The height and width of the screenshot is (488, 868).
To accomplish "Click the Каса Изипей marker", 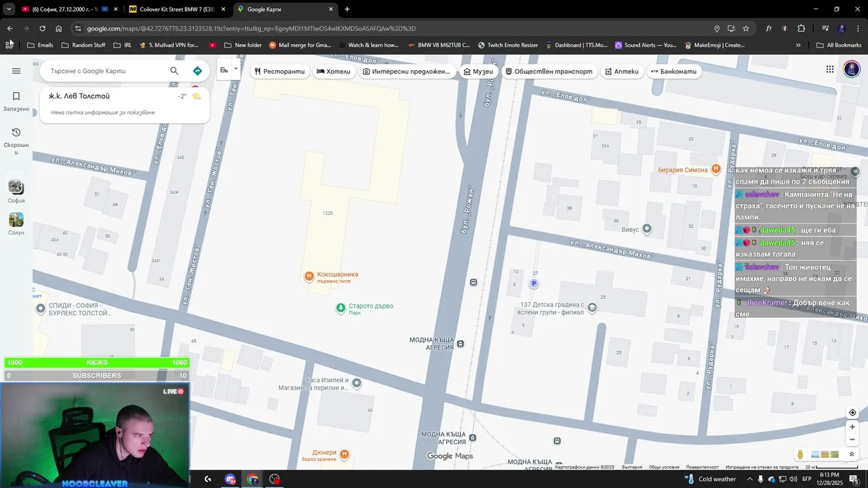I will 357,384.
